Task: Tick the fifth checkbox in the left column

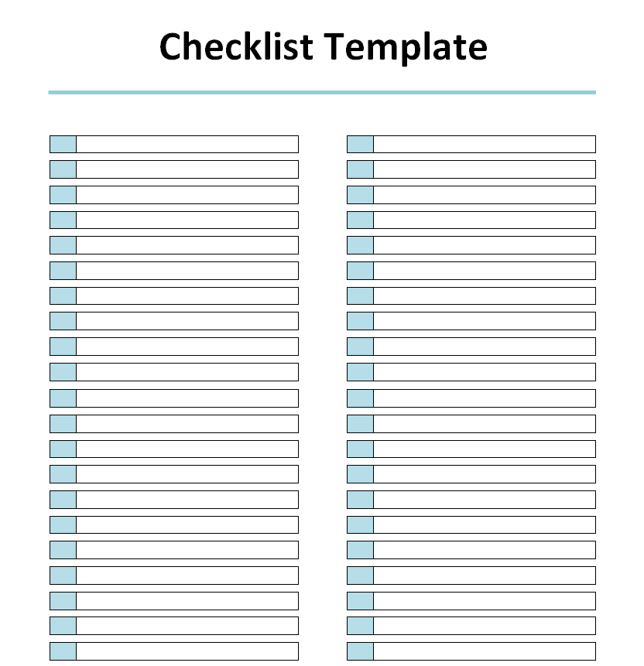Action: click(63, 245)
